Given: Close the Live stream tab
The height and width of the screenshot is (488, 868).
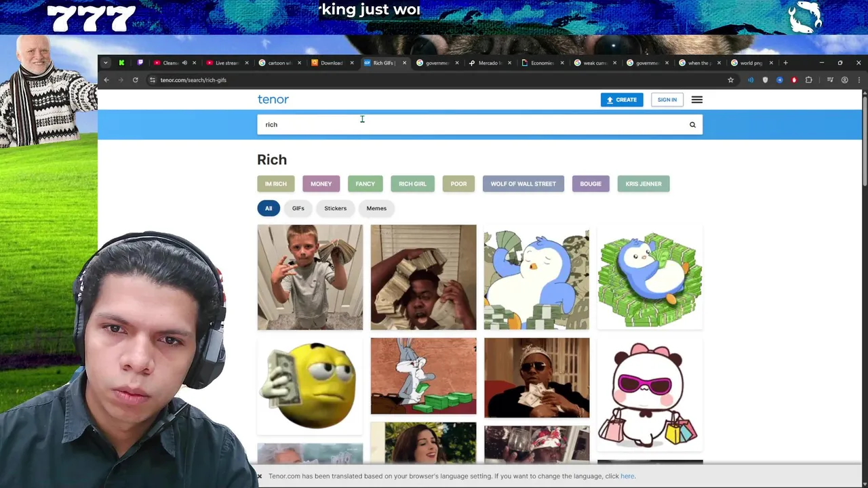Looking at the screenshot, I should pyautogui.click(x=246, y=63).
